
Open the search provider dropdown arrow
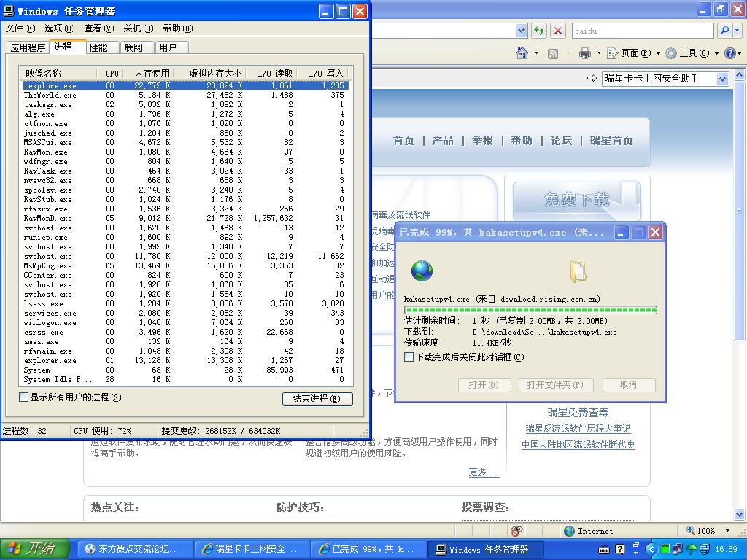[x=737, y=31]
